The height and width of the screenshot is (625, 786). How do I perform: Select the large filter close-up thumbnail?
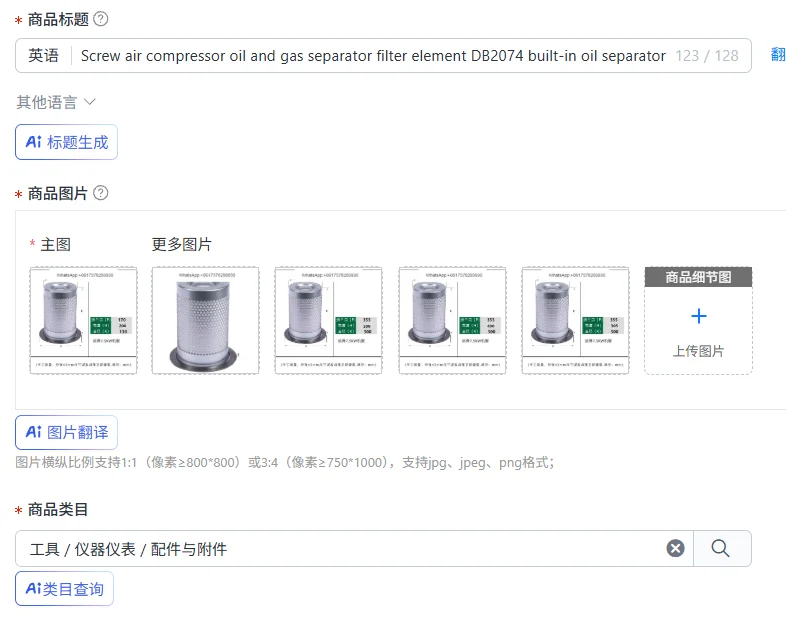tap(206, 320)
